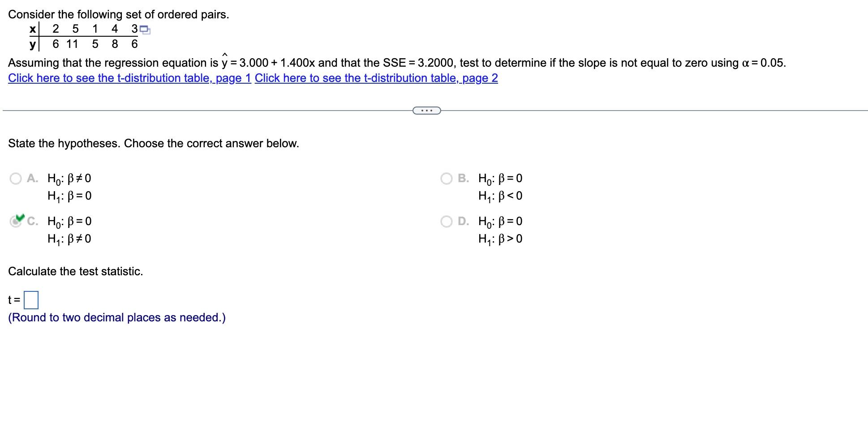
Task: Click the rounding instruction text
Action: [116, 317]
